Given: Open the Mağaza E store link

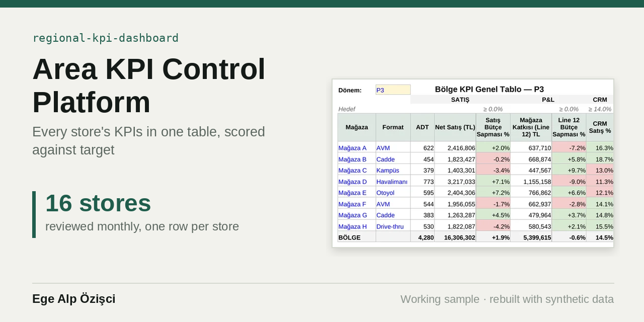Looking at the screenshot, I should pos(353,193).
